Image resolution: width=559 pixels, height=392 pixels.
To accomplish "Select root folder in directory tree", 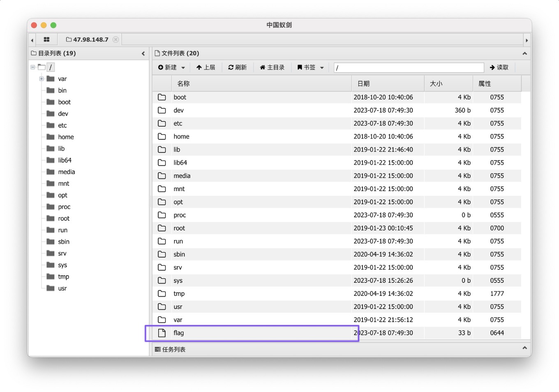I will tap(64, 219).
